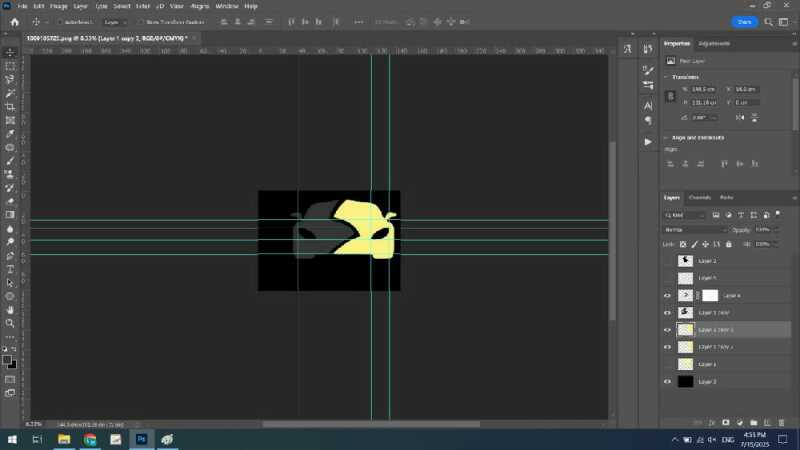Screen dimensions: 800x450
Task: Close the open document tab
Action: click(x=194, y=38)
